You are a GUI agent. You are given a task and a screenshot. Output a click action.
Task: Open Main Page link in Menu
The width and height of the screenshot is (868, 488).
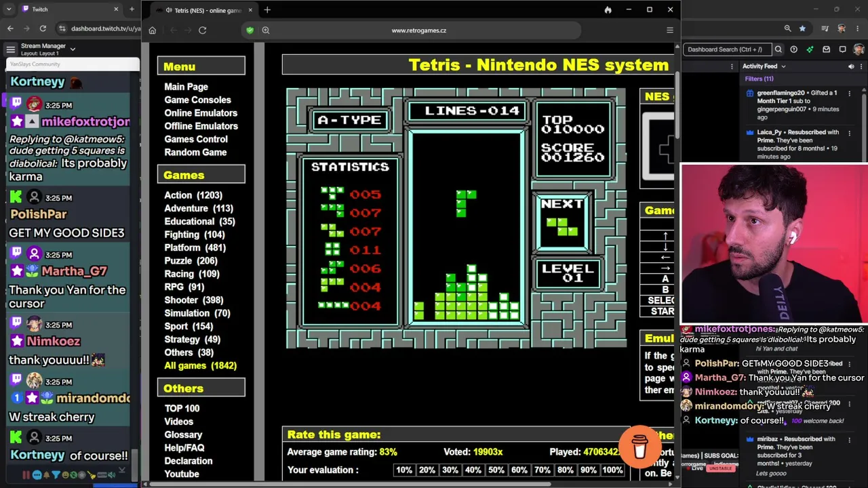pos(186,87)
